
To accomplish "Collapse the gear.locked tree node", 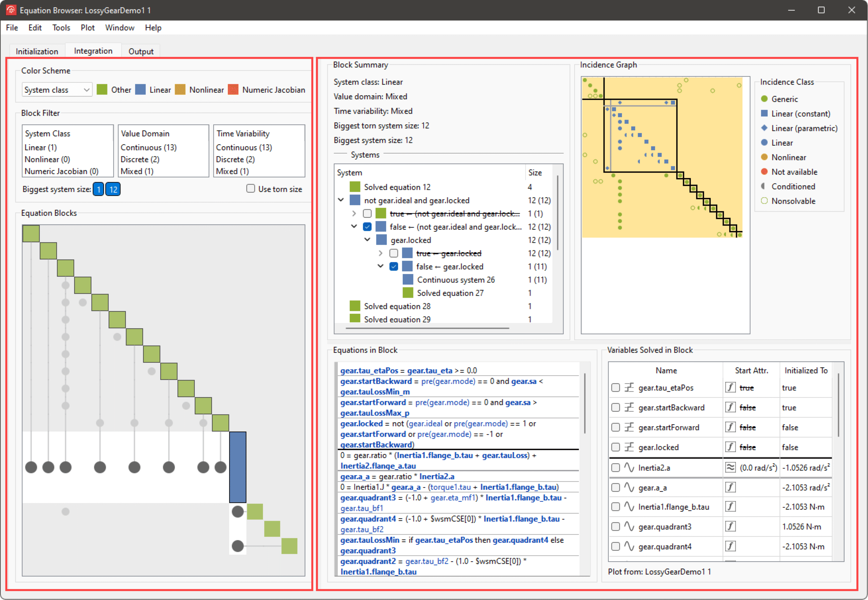I will (x=367, y=240).
